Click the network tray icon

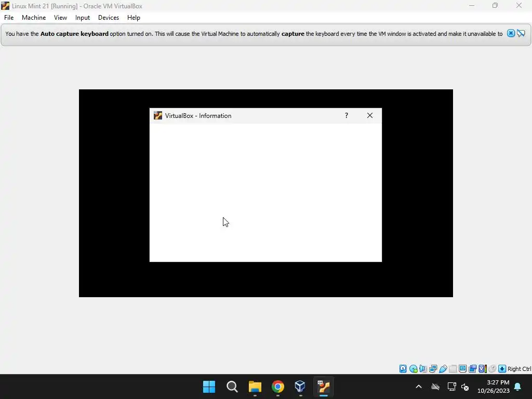[451, 387]
